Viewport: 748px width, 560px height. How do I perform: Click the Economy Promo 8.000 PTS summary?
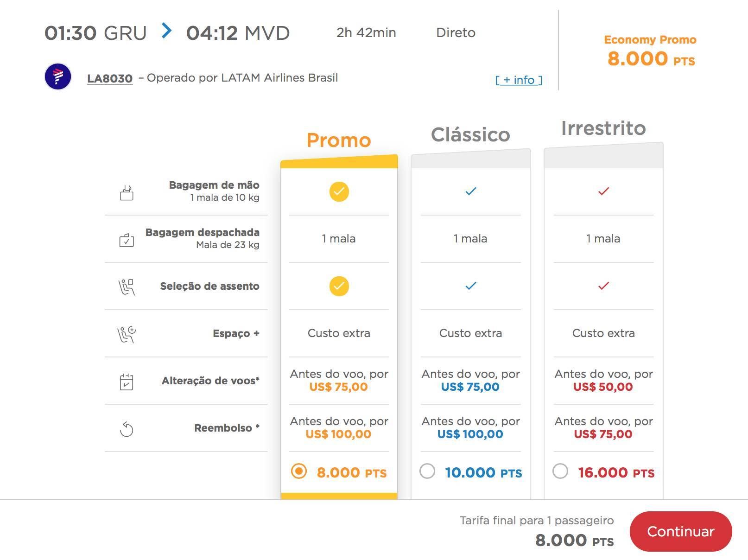(650, 51)
